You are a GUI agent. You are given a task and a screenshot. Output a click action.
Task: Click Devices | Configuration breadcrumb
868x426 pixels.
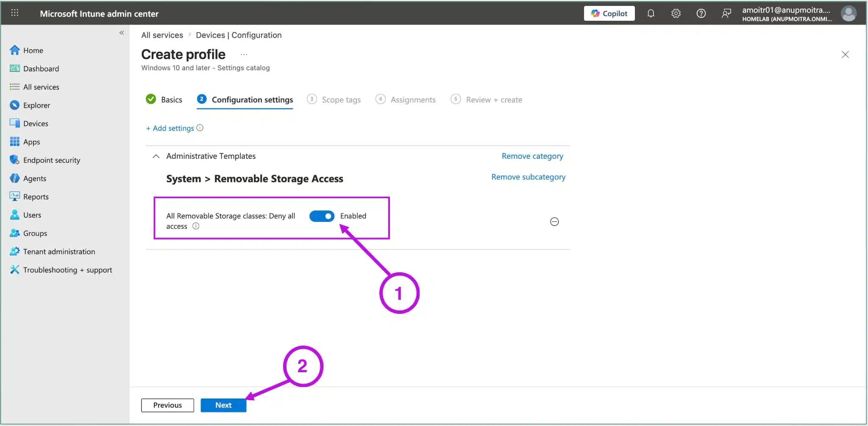coord(239,35)
